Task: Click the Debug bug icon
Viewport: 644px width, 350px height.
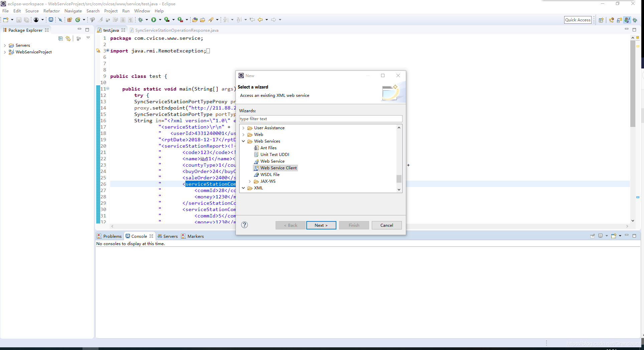Action: [141, 20]
